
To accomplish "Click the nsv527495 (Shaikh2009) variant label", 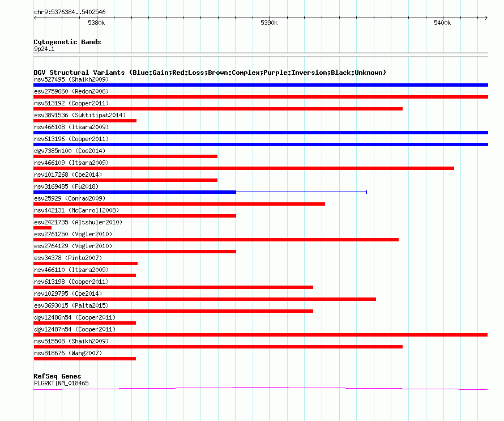I will click(71, 79).
